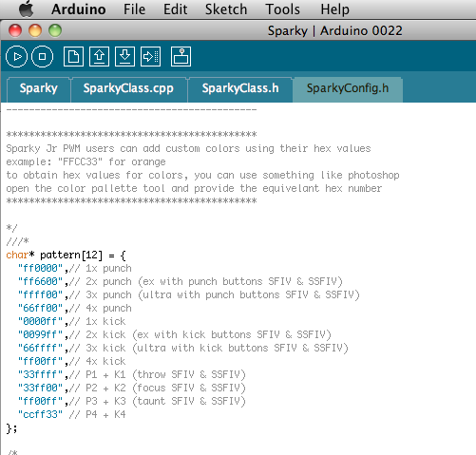Click the "ff0000" hex value
Viewport: 476px width, 455px height.
(x=40, y=268)
